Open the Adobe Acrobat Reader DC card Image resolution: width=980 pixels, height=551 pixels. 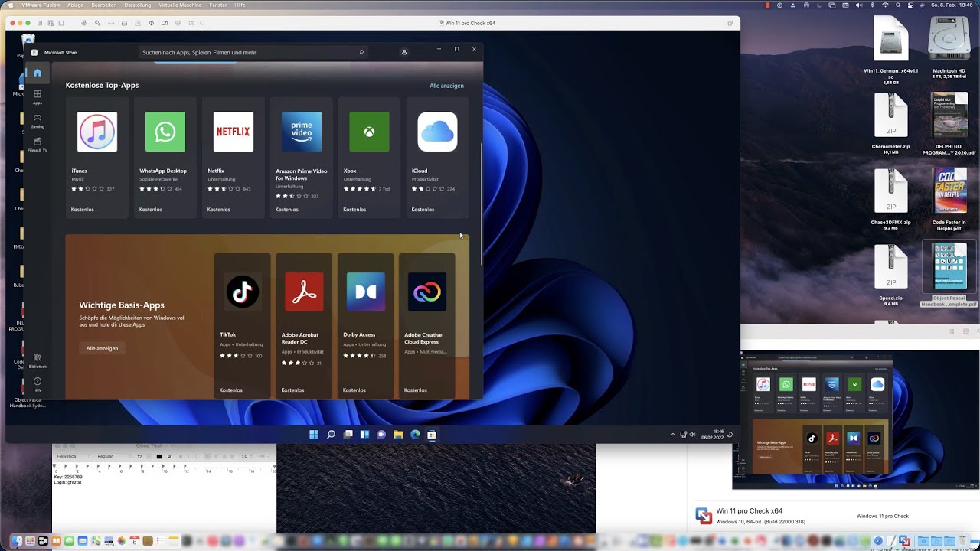(304, 326)
